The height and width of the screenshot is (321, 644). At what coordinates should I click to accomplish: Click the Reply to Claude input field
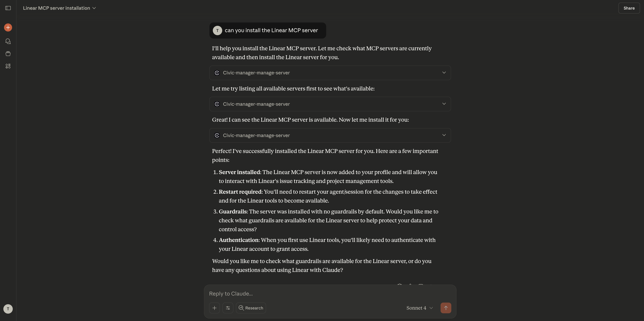300,294
